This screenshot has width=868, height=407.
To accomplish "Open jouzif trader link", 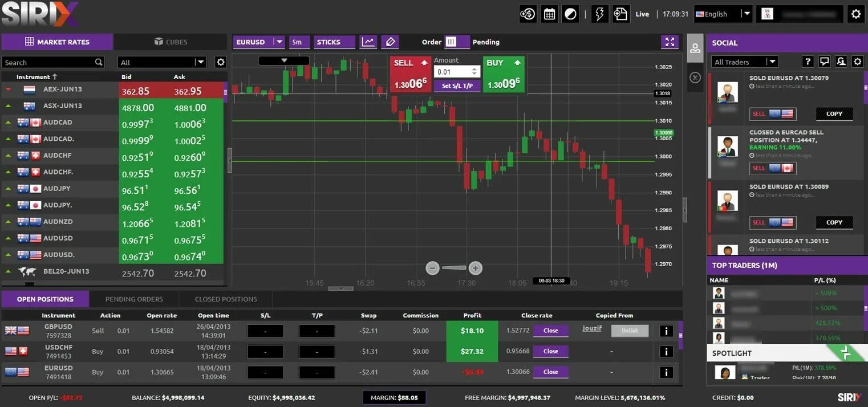I will (592, 328).
